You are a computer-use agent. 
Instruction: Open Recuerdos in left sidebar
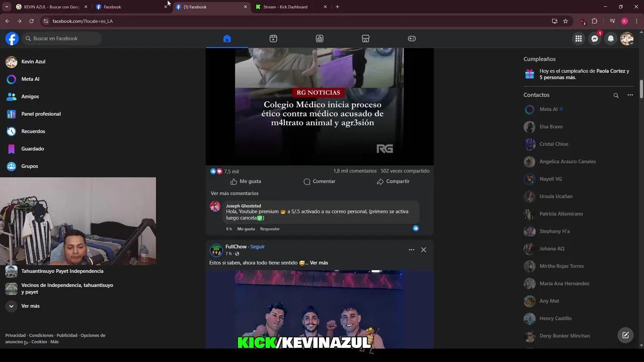point(33,132)
